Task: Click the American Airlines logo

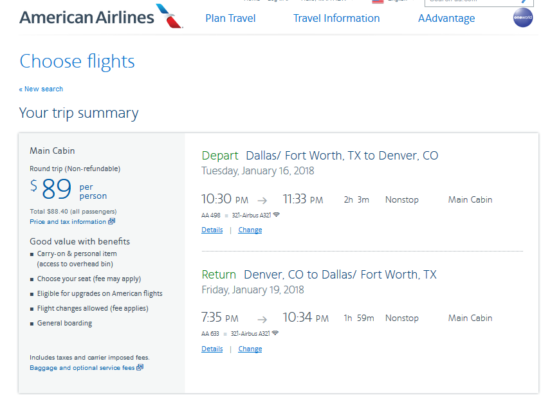Action: click(x=101, y=17)
